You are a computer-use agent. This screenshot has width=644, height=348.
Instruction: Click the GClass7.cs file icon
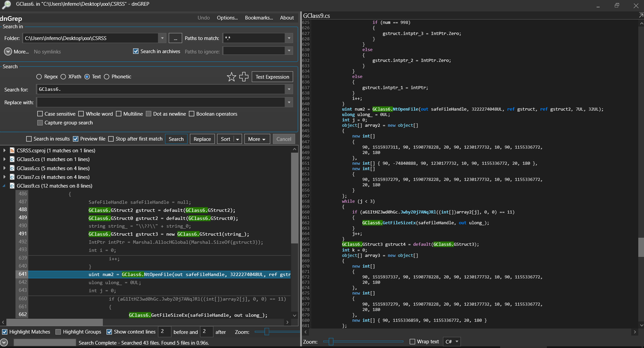click(x=12, y=177)
